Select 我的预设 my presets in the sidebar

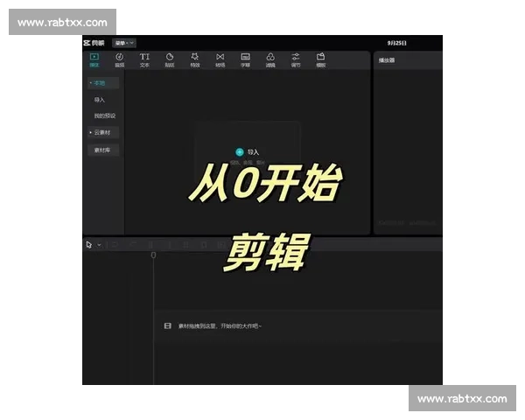[105, 115]
